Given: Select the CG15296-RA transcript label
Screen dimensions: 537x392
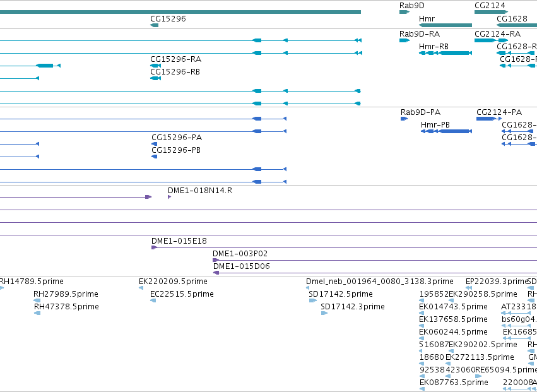Looking at the screenshot, I should (175, 59).
